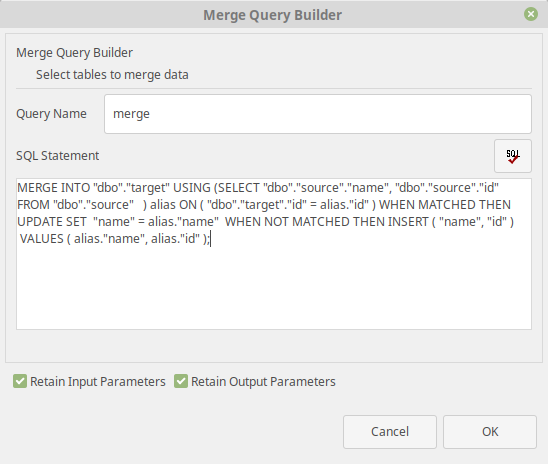
Task: Confirm the merge query with OK
Action: tap(490, 432)
